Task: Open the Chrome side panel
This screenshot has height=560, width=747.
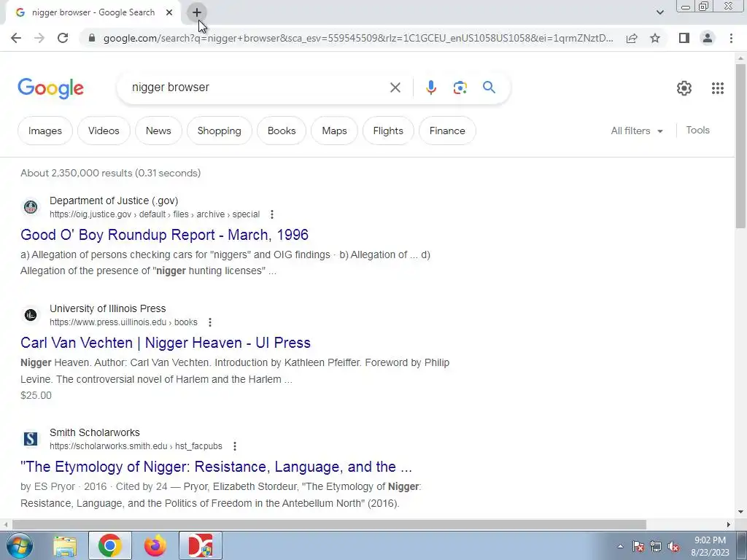Action: [684, 38]
